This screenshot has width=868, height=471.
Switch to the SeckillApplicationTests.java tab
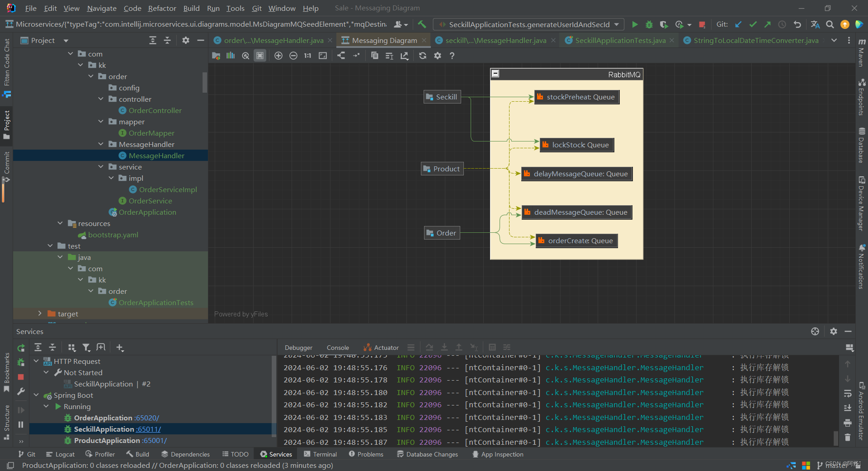(619, 40)
